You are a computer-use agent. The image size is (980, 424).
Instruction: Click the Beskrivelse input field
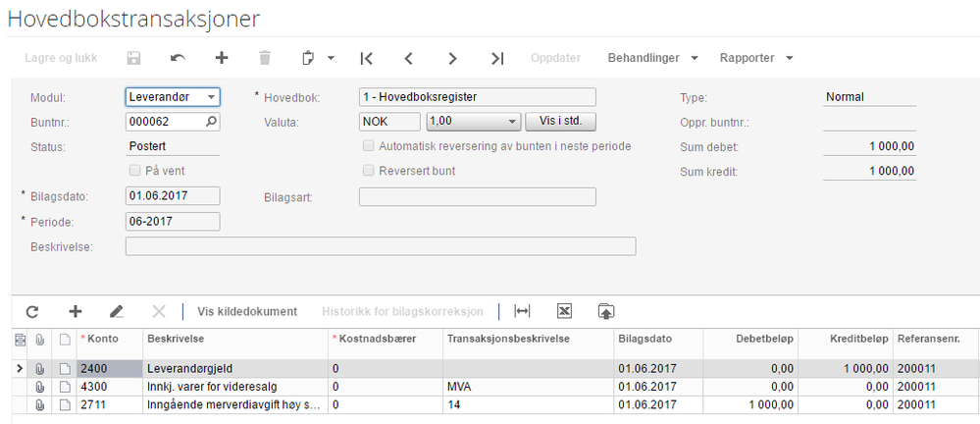click(x=381, y=245)
